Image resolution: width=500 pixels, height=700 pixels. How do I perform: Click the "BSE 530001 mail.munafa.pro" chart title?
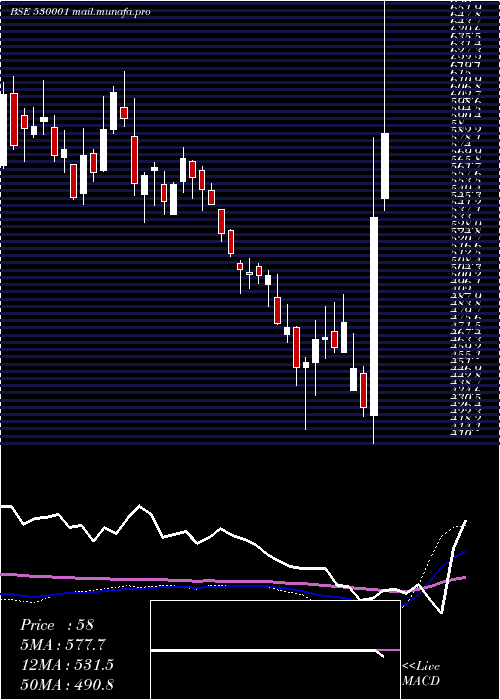pos(80,12)
